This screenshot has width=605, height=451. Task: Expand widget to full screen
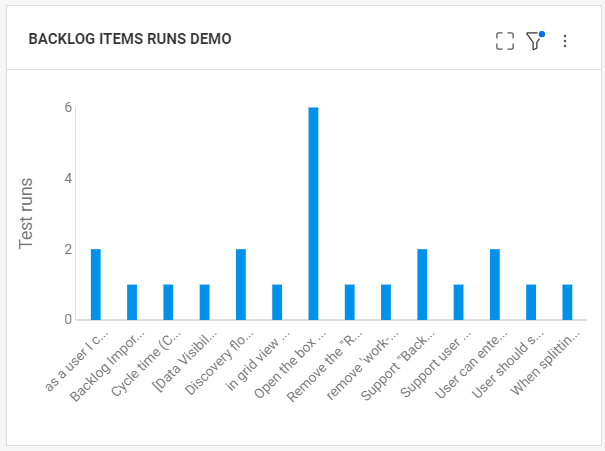point(505,41)
